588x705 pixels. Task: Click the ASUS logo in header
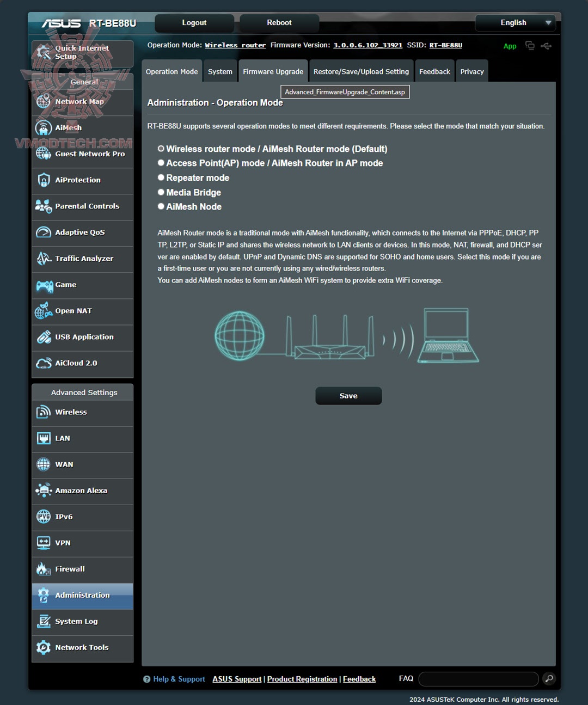(x=62, y=23)
